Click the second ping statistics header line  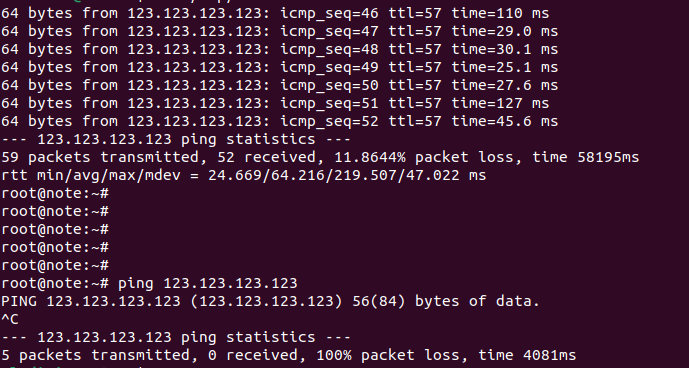tap(176, 337)
